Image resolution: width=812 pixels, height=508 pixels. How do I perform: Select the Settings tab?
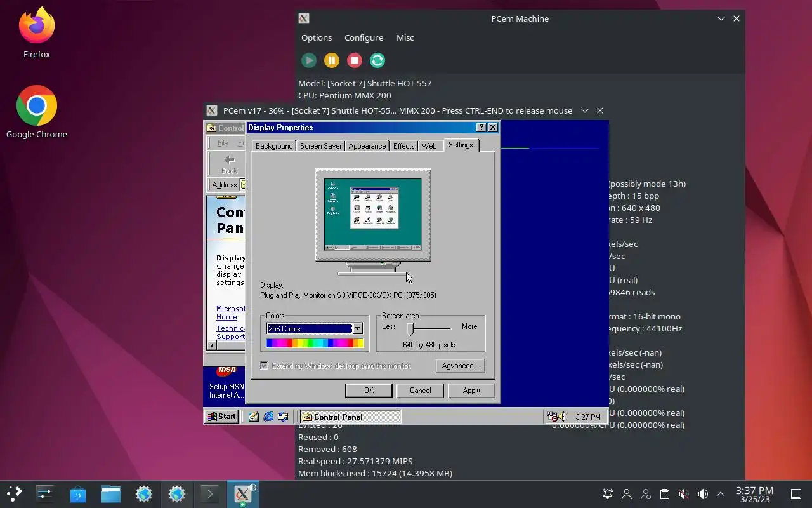coord(461,145)
